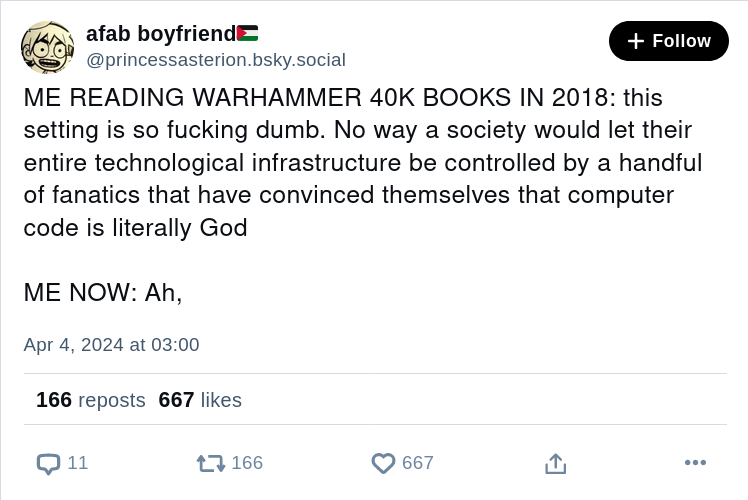Click the plus icon inside the Follow button
Viewport: 748px width, 500px height.
(x=636, y=41)
